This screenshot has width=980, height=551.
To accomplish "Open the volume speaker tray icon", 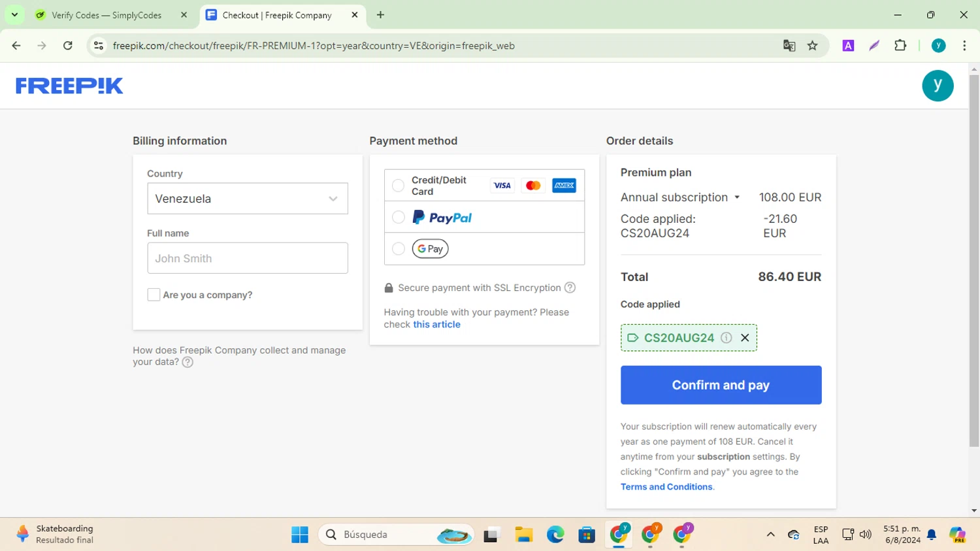I will tap(866, 535).
